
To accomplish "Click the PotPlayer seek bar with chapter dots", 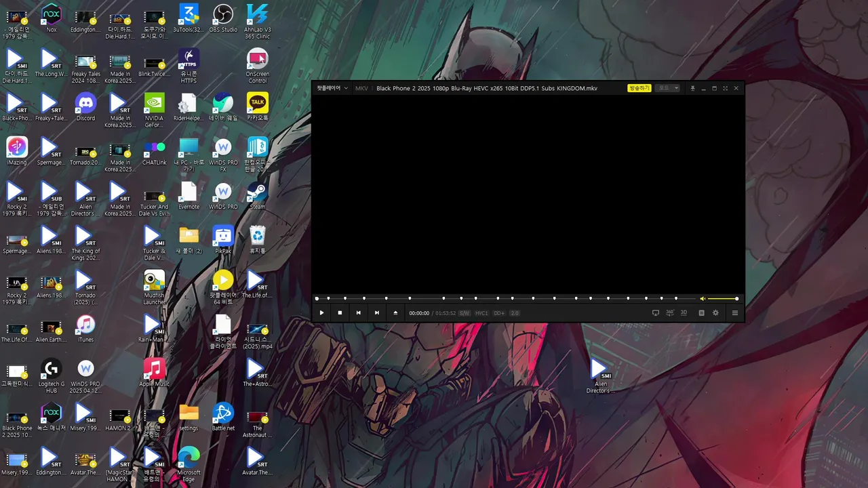I will 506,298.
